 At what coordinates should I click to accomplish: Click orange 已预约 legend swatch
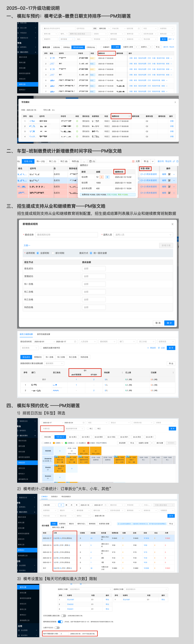pyautogui.click(x=54, y=443)
